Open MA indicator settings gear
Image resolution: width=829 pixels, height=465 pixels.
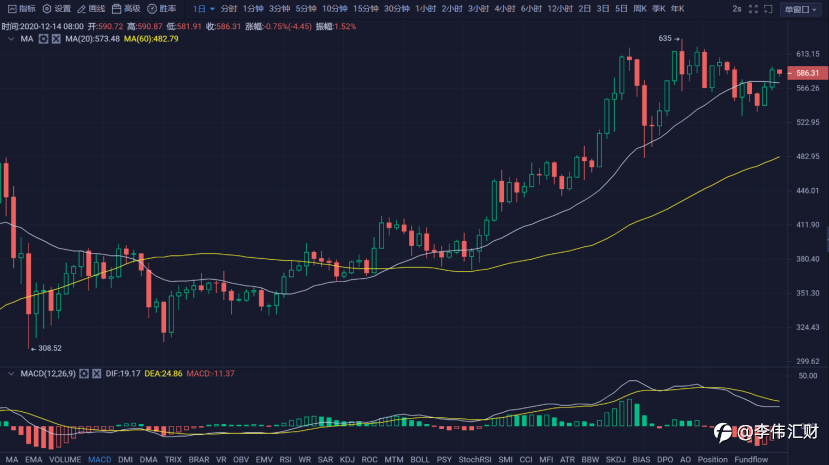click(43, 39)
